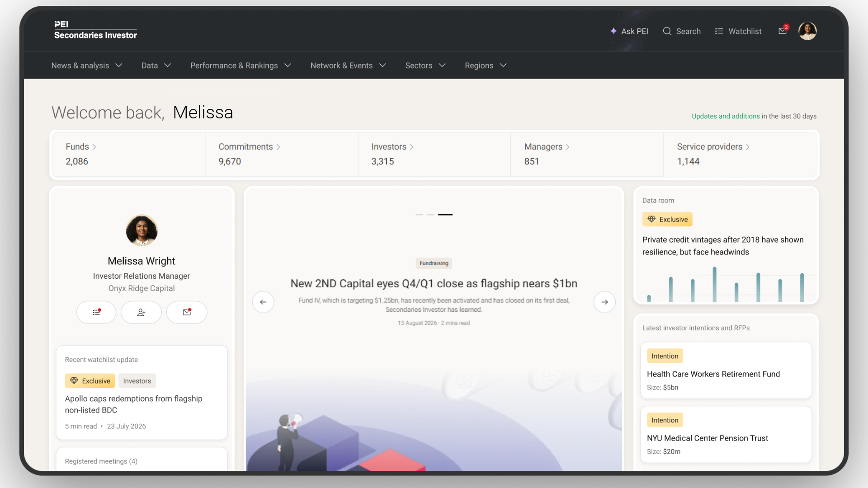Open Registered meetings (4) section

tap(101, 461)
